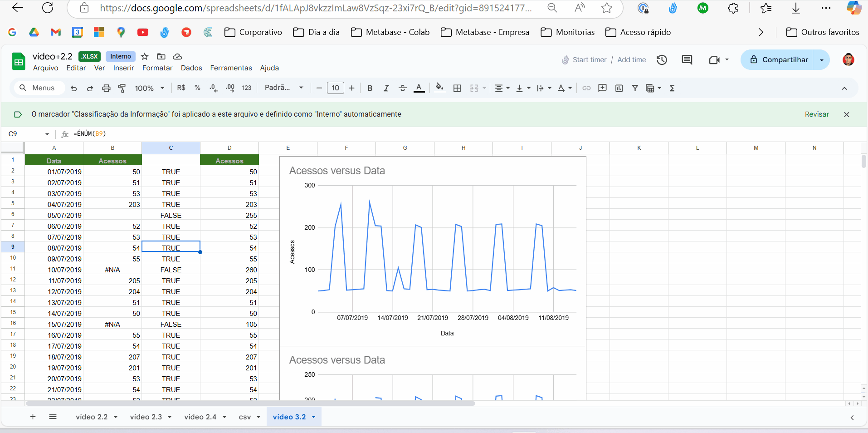Open the video 3.2 tab dropdown arrow
This screenshot has height=433, width=868.
313,417
